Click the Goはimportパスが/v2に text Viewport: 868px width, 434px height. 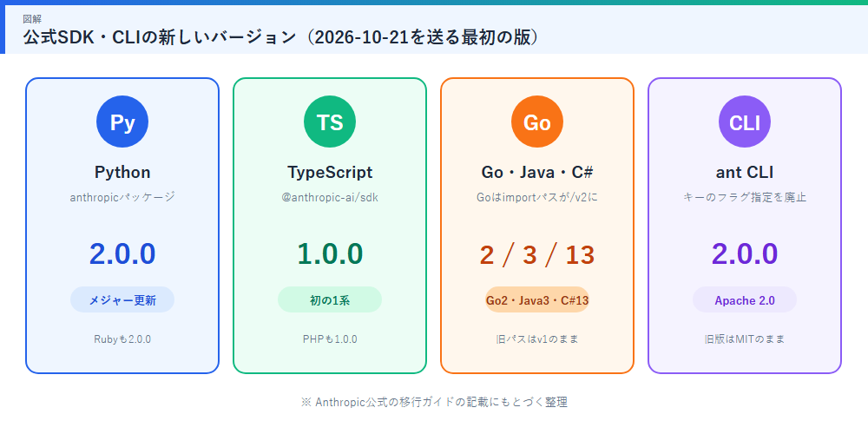tap(537, 196)
